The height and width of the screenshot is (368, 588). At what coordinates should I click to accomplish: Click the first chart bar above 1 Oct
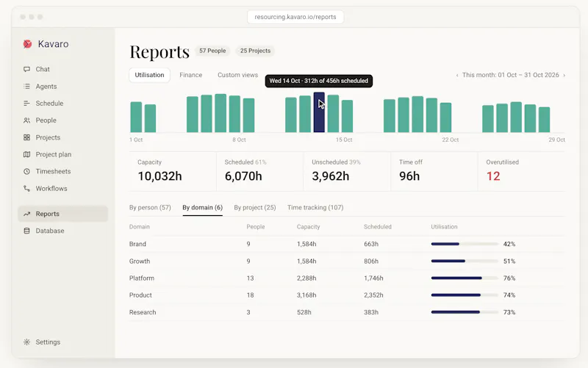point(136,117)
